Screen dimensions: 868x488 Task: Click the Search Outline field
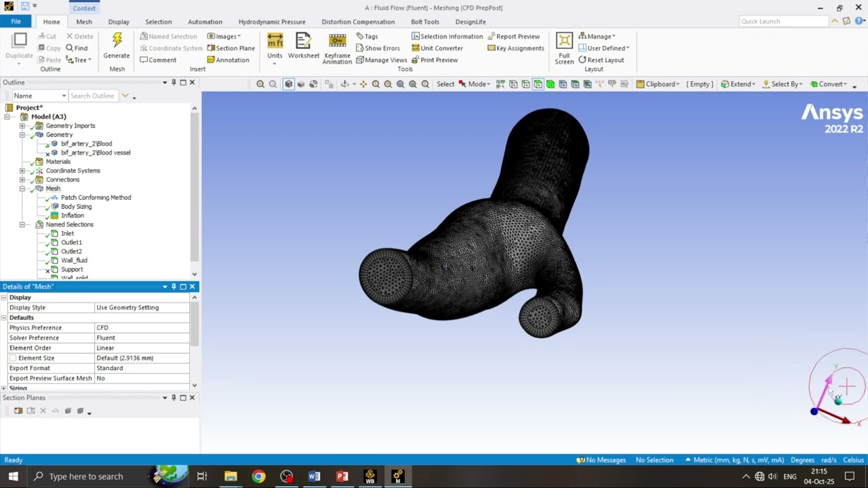[x=93, y=96]
